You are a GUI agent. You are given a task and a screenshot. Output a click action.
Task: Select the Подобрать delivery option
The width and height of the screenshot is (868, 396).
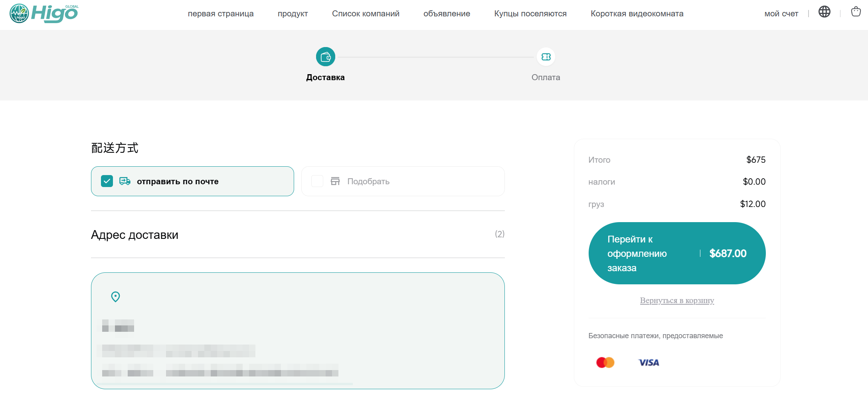[x=403, y=181]
